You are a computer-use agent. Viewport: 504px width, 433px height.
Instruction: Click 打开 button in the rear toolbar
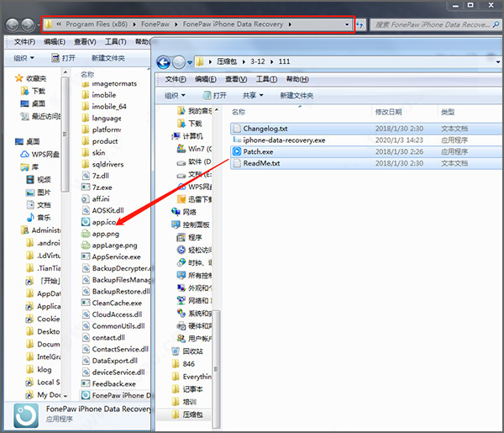tap(64, 58)
